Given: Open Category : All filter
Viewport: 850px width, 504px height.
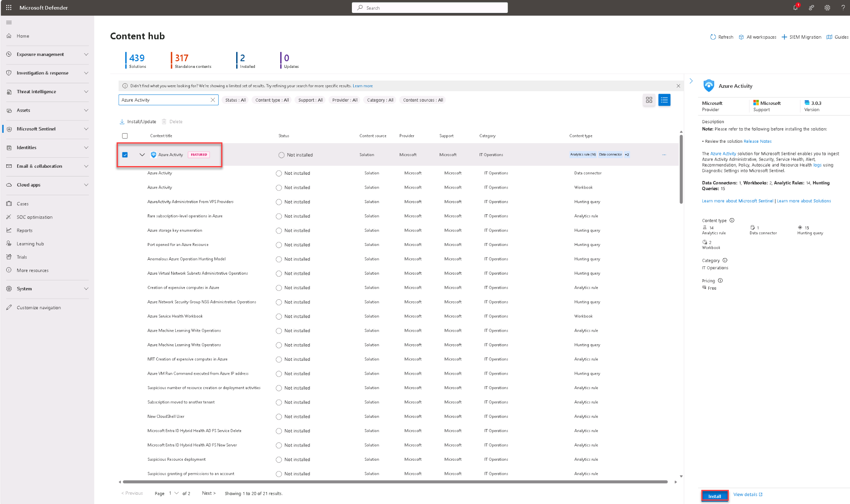Looking at the screenshot, I should [380, 100].
